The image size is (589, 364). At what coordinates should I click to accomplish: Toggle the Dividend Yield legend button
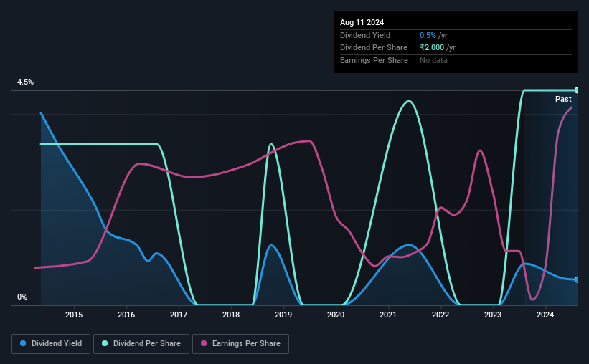tap(51, 344)
